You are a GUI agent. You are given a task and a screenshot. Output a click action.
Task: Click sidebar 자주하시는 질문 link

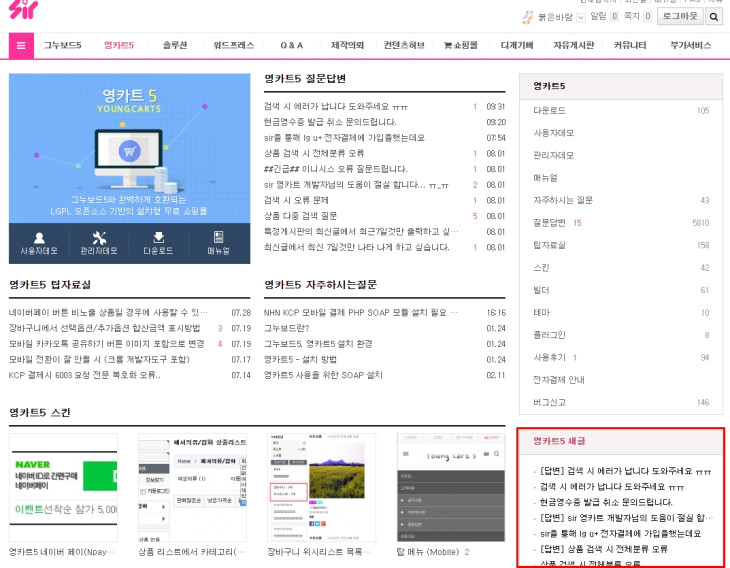(x=563, y=200)
